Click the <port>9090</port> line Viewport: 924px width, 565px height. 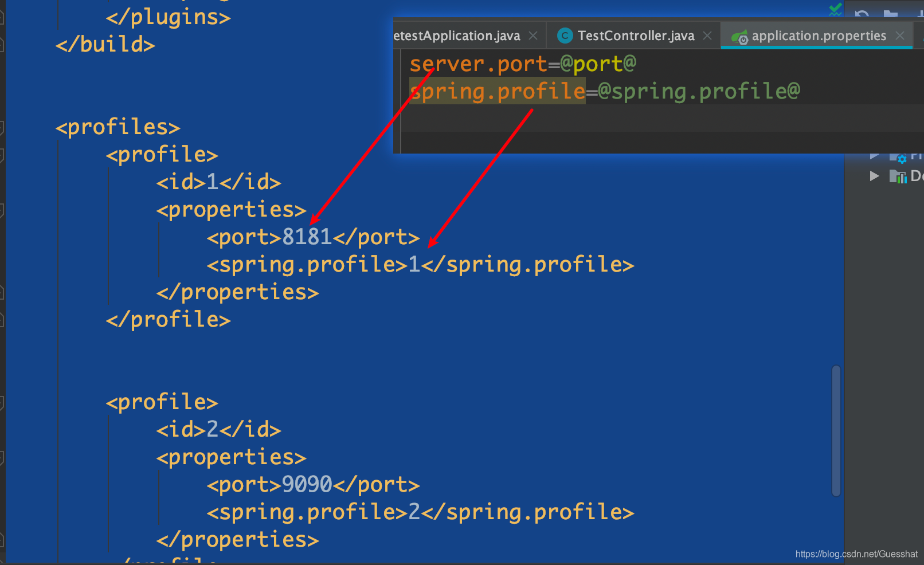point(314,484)
